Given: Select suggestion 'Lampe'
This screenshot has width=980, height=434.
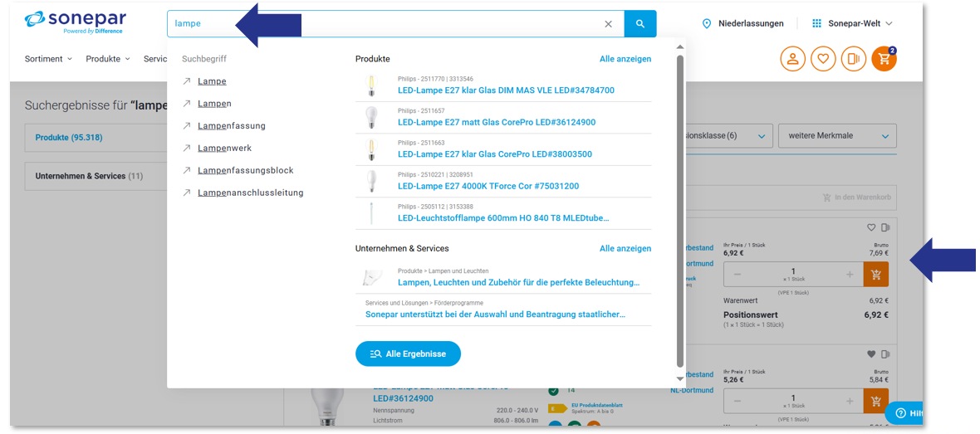Looking at the screenshot, I should click(x=212, y=81).
